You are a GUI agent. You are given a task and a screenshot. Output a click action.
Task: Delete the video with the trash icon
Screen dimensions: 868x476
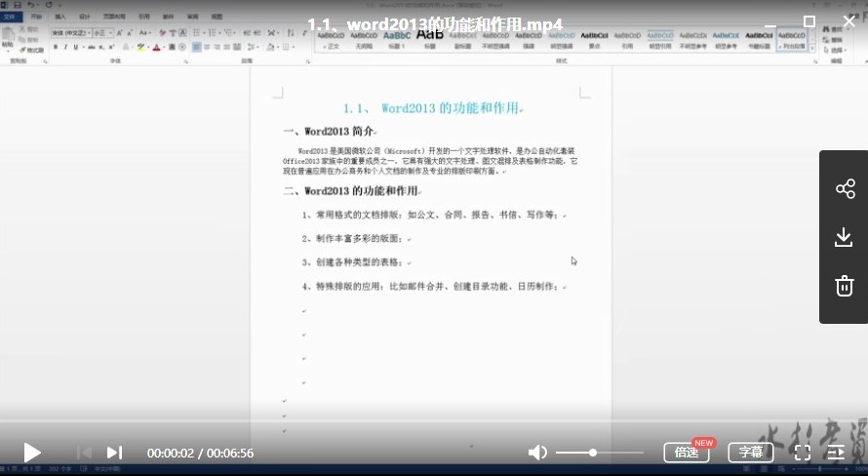click(845, 286)
